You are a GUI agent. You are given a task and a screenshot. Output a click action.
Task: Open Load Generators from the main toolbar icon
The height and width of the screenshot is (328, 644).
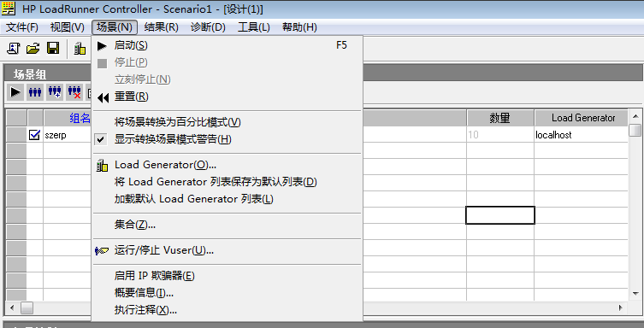(80, 49)
